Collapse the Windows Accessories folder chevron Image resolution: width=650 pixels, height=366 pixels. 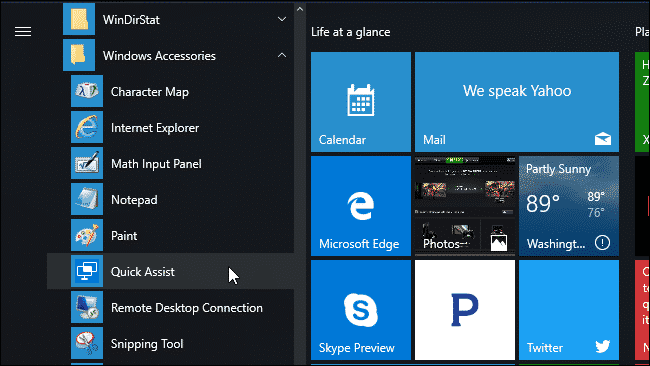(x=282, y=55)
